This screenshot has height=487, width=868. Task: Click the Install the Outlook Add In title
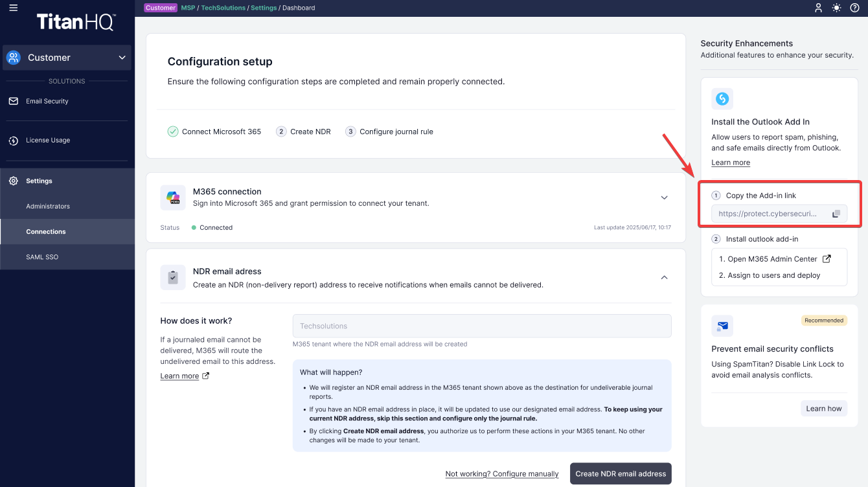[761, 122]
